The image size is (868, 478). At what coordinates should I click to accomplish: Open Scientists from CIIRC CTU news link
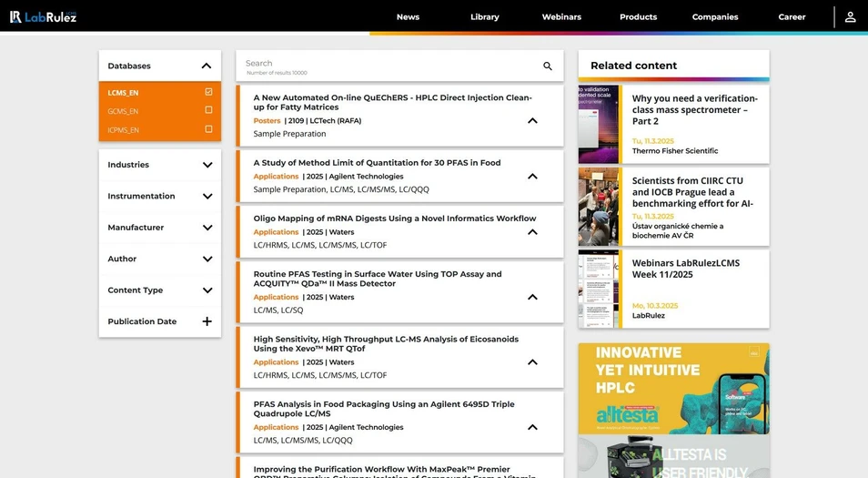coord(692,192)
